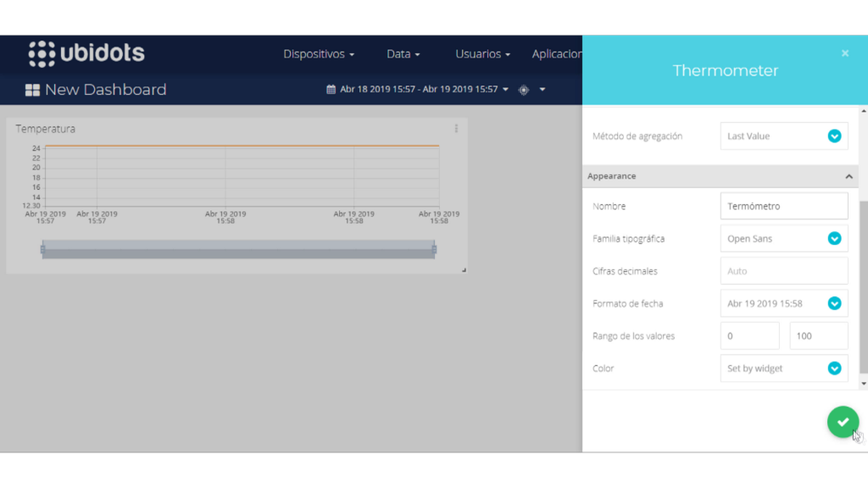
Task: Confirm the widget with the green checkmark
Action: [843, 421]
